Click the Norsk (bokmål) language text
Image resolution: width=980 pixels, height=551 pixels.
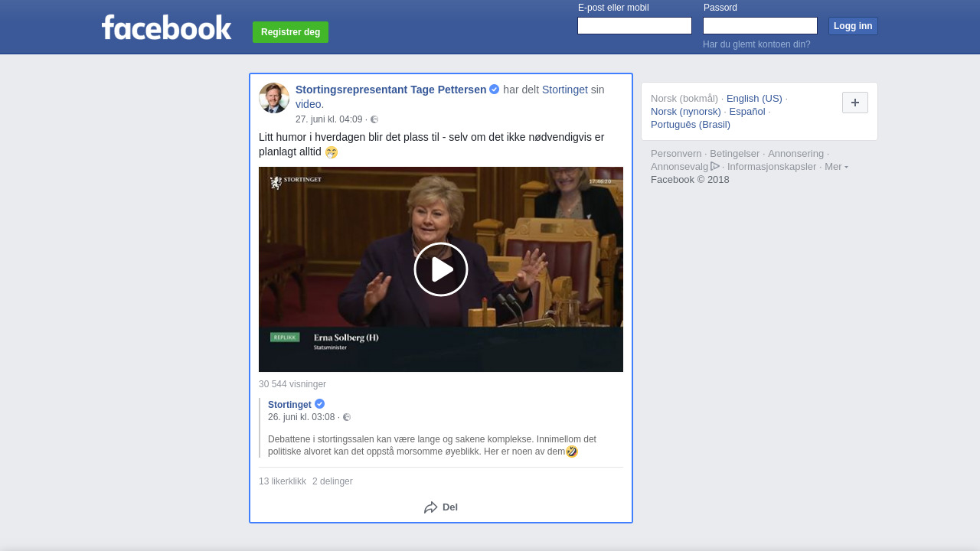click(684, 98)
